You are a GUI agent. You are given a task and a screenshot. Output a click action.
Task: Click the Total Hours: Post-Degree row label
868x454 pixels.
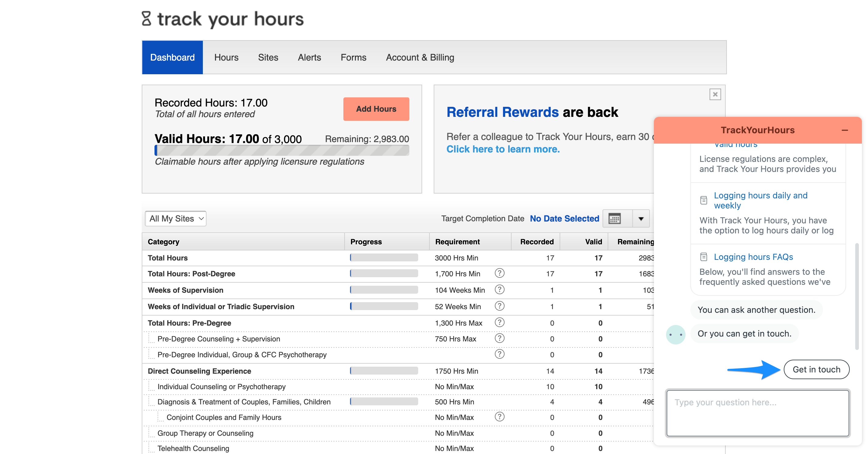[191, 274]
